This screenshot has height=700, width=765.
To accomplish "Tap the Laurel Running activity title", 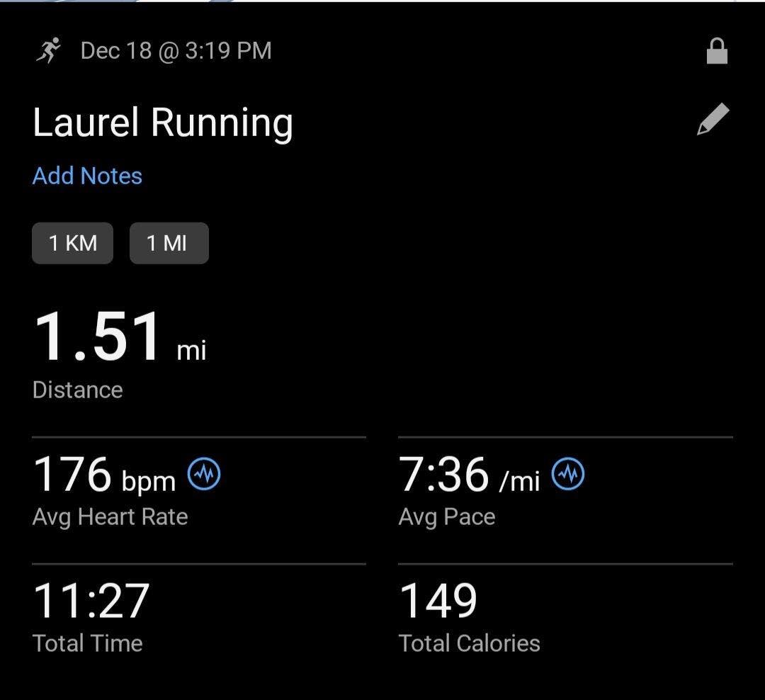I will (x=163, y=123).
